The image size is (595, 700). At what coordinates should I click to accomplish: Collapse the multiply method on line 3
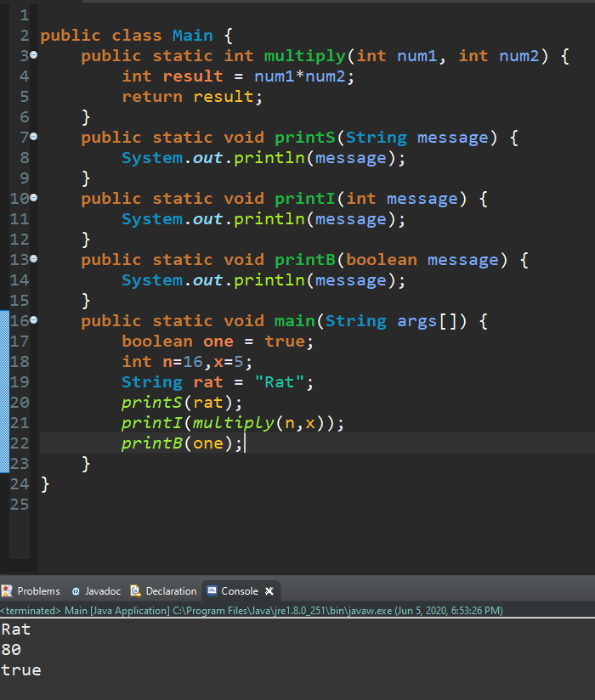pos(33,56)
